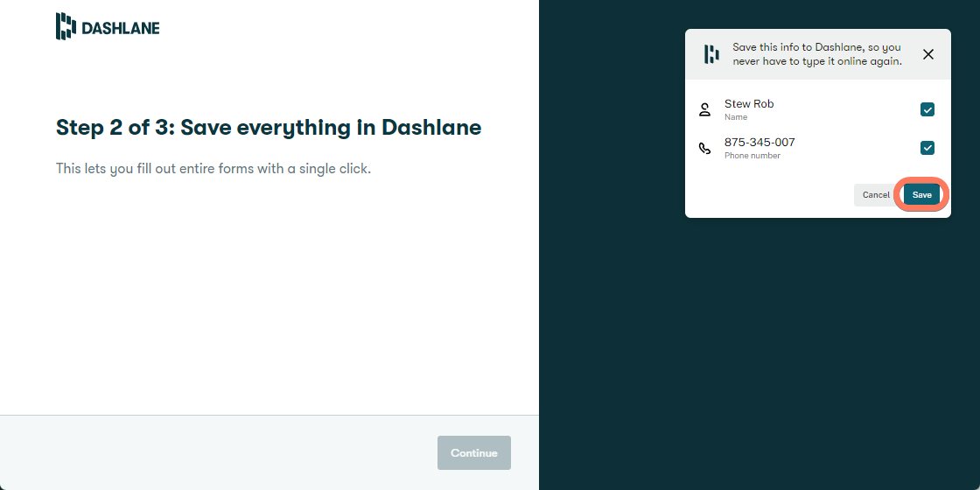
Task: Save the info to Dashlane
Action: click(x=922, y=195)
